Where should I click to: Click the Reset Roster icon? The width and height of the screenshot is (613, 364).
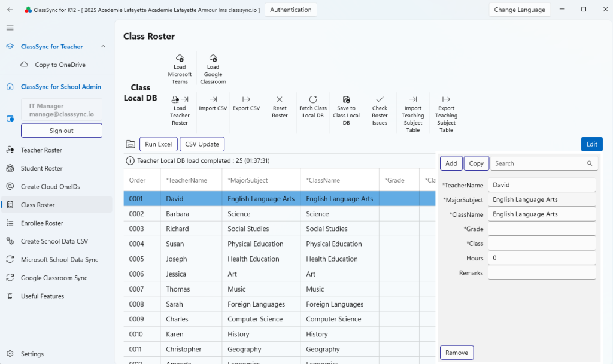click(280, 99)
